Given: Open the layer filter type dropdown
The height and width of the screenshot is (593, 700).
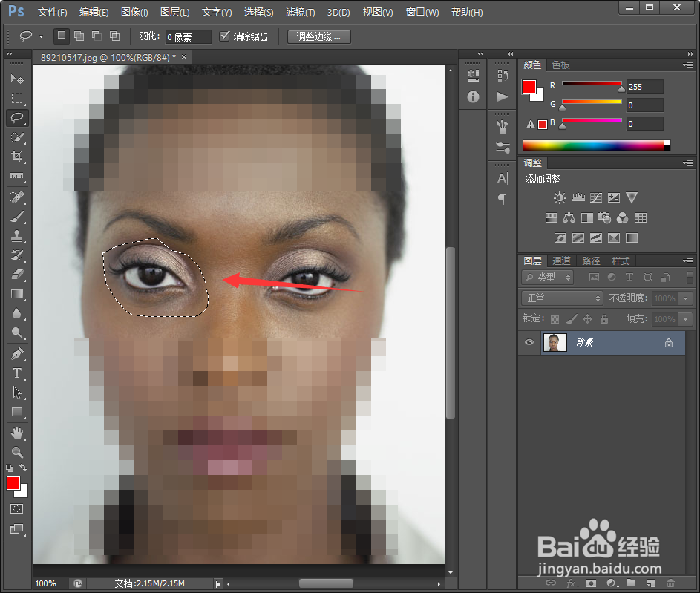Looking at the screenshot, I should point(547,277).
